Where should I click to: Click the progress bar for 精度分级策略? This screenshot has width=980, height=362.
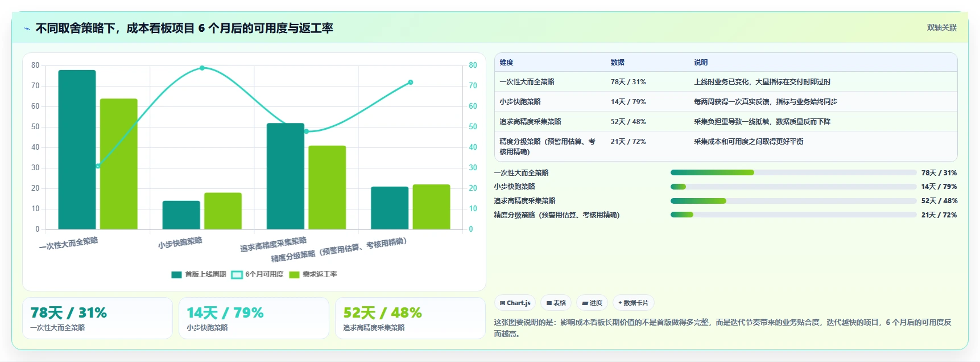[x=793, y=215]
